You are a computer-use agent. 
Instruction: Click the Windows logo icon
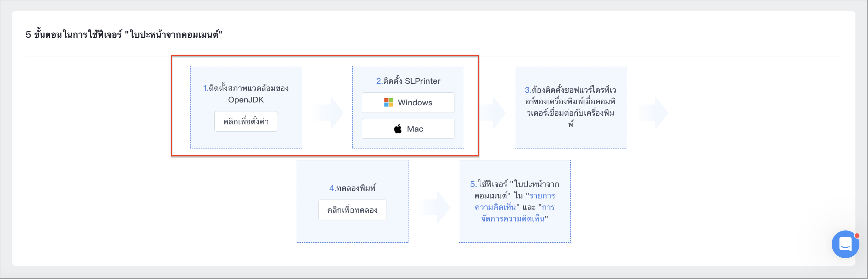click(388, 102)
